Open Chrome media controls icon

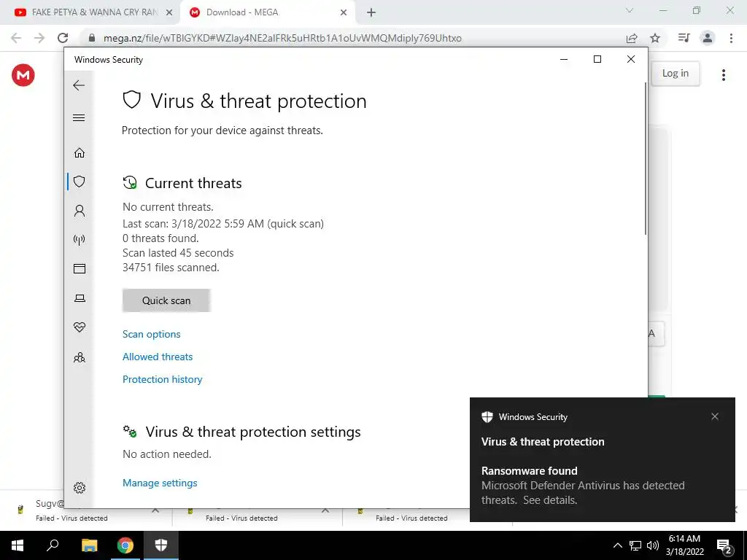pyautogui.click(x=684, y=38)
